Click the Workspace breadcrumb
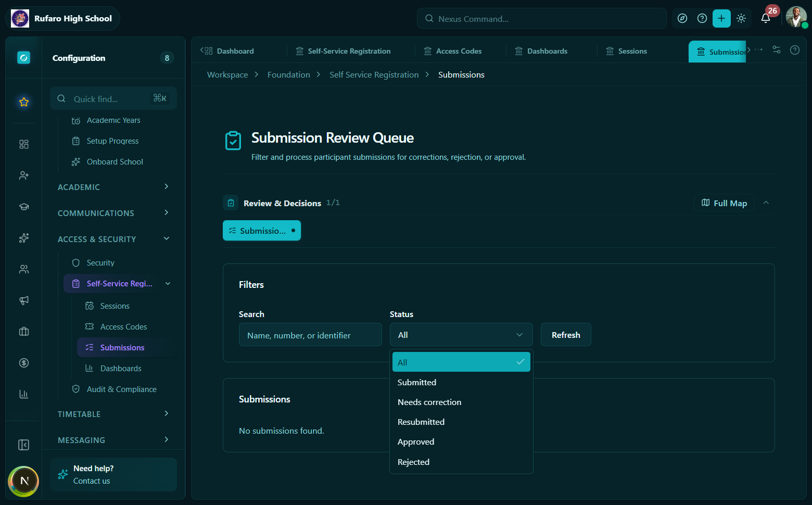This screenshot has width=812, height=505. [227, 74]
